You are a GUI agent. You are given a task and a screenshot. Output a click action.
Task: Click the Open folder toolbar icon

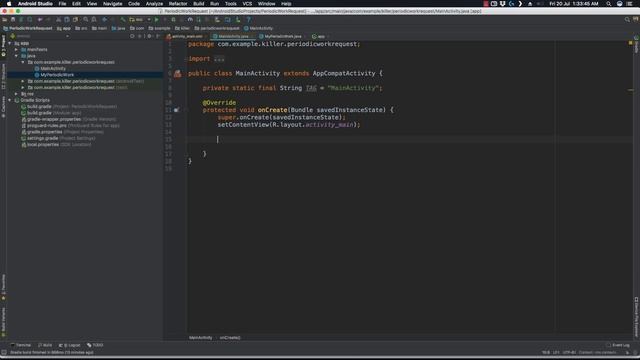[x=4, y=20]
